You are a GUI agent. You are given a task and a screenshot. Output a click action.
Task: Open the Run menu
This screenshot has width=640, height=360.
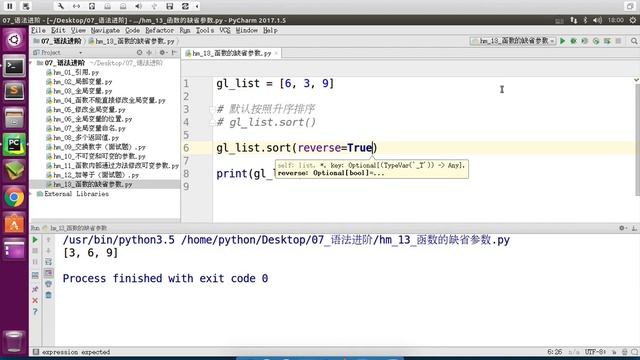(185, 31)
